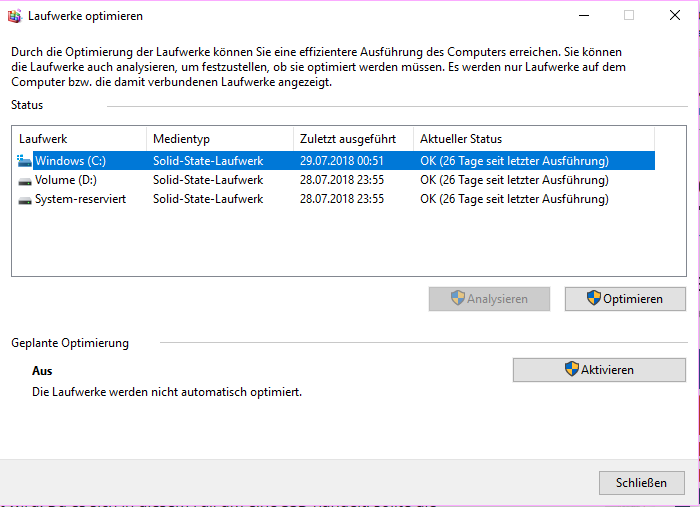Click the Volume (D:) drive icon
700x507 pixels.
coord(25,181)
